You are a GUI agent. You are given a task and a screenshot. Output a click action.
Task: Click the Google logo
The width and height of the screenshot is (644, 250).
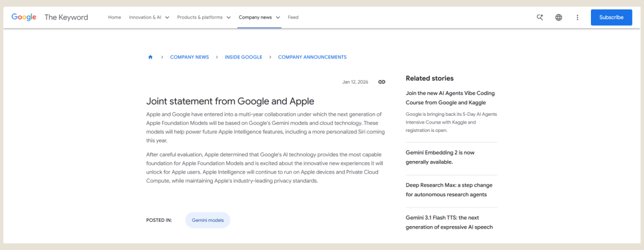click(24, 17)
